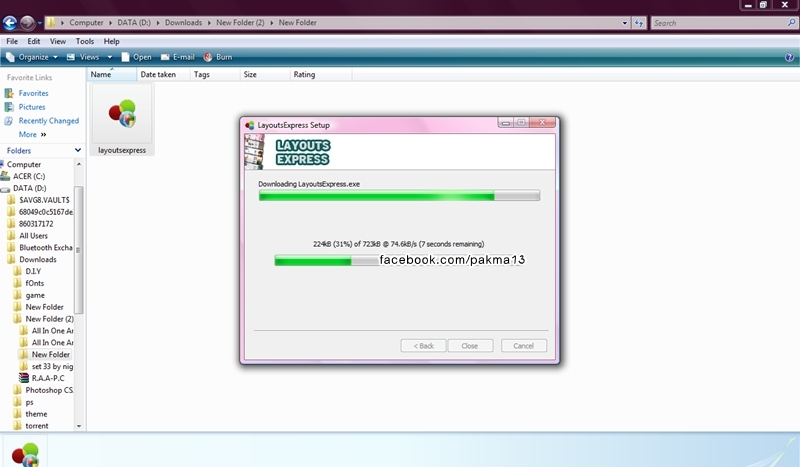The height and width of the screenshot is (467, 800).
Task: Click the Downloading LayoutsExpress.exe progress bar
Action: (x=399, y=195)
